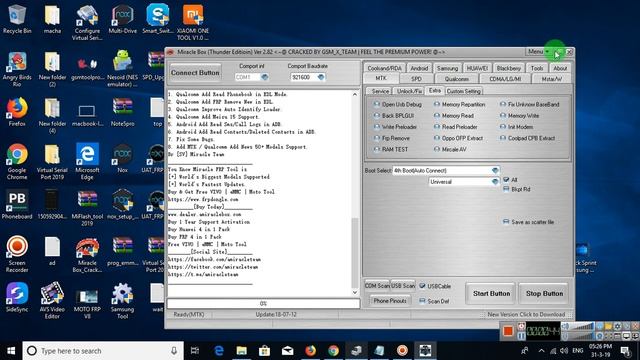Select the Coolpad CPB Extract option
The image size is (640, 360).
tap(527, 138)
